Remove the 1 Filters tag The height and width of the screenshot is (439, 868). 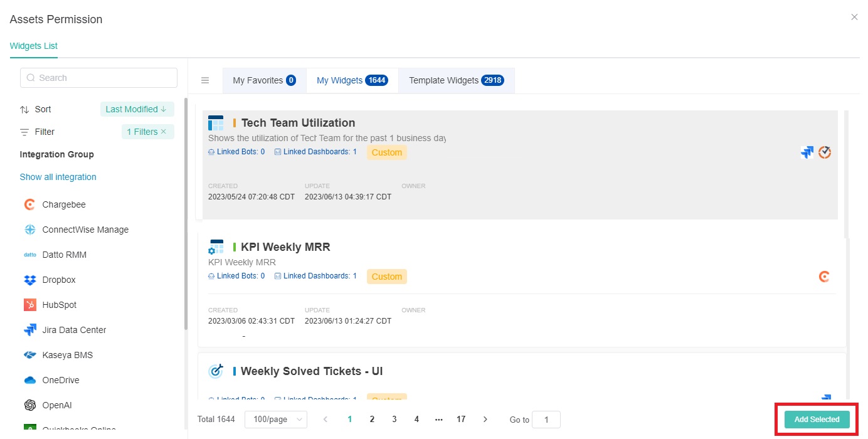pos(164,132)
